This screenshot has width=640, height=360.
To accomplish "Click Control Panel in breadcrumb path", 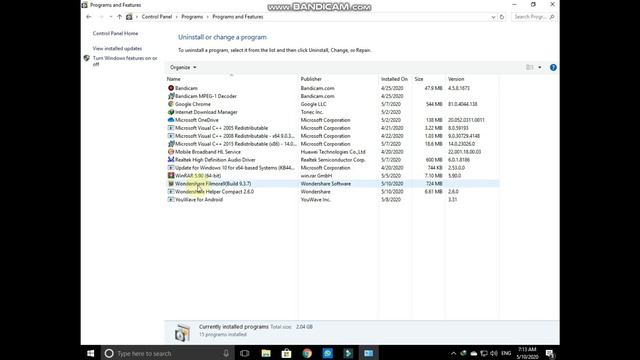I will [x=157, y=17].
